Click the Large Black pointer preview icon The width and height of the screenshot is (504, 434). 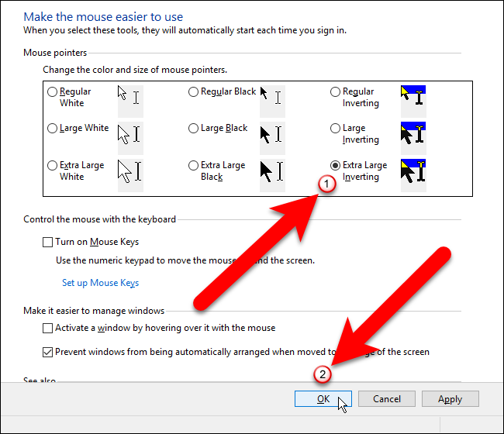[x=271, y=134]
